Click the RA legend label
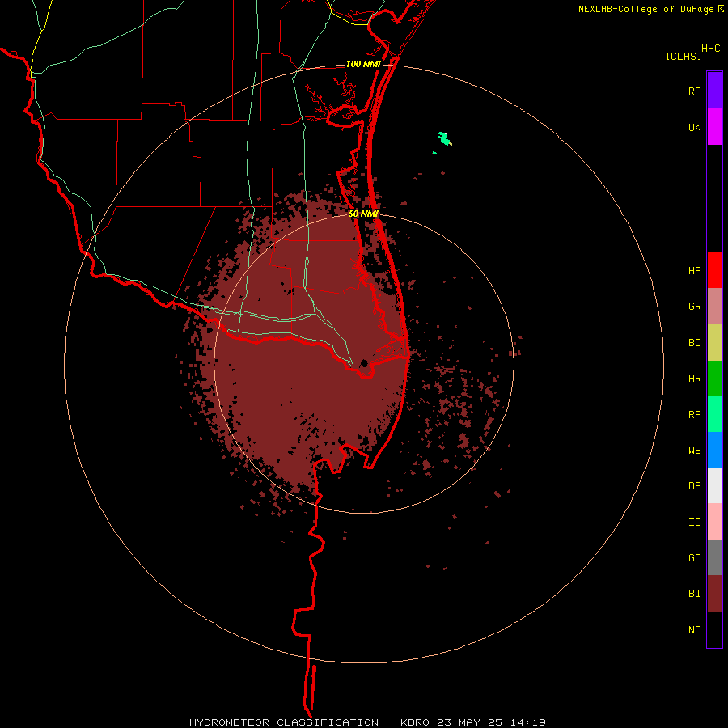728x728 pixels. pyautogui.click(x=694, y=415)
